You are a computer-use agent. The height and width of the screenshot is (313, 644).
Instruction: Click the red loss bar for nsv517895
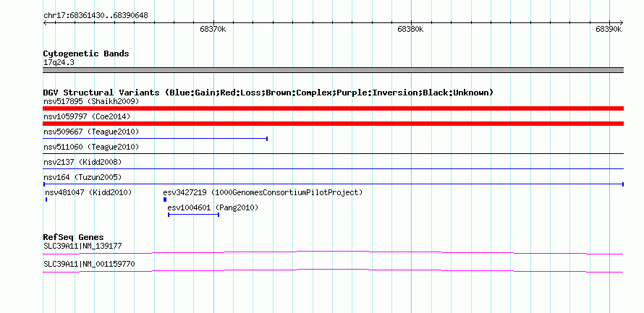pyautogui.click(x=333, y=108)
